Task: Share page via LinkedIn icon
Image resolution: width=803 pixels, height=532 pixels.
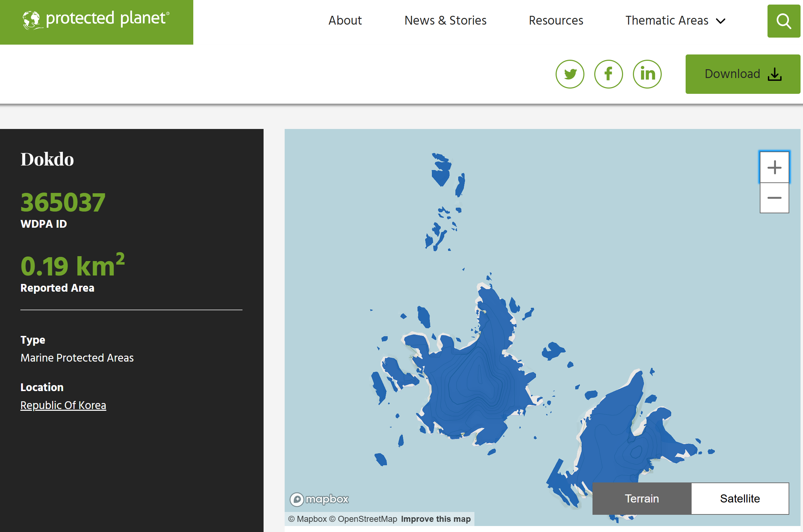Action: click(647, 74)
